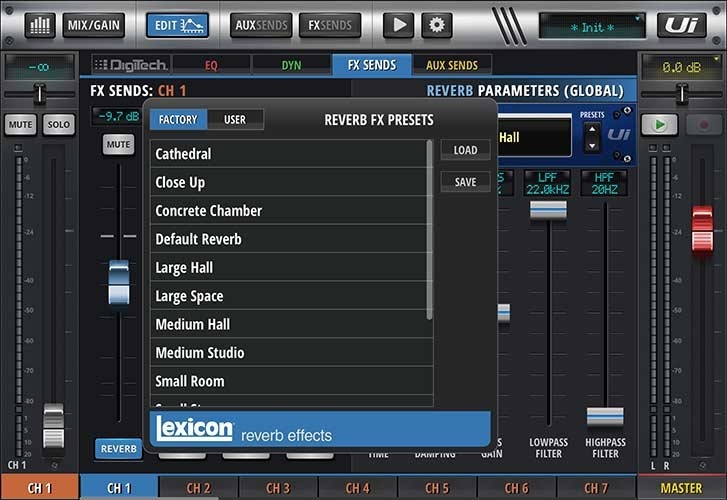Click the Lexicon reverb effects banner
727x500 pixels.
(320, 429)
